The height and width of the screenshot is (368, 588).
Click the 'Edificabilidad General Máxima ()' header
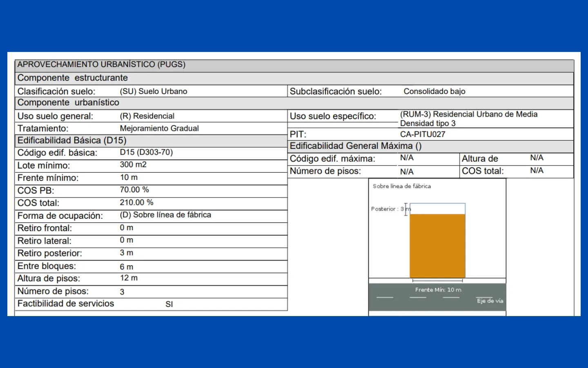point(356,146)
